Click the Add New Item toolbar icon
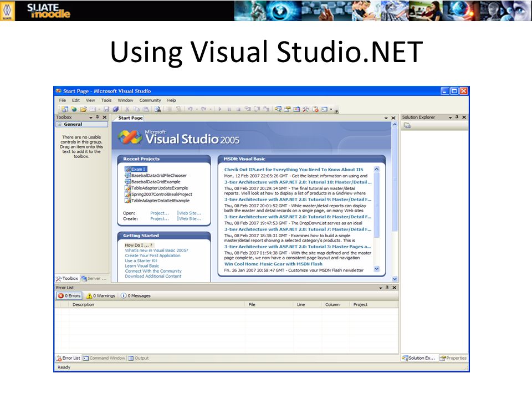The image size is (532, 399). [x=93, y=109]
